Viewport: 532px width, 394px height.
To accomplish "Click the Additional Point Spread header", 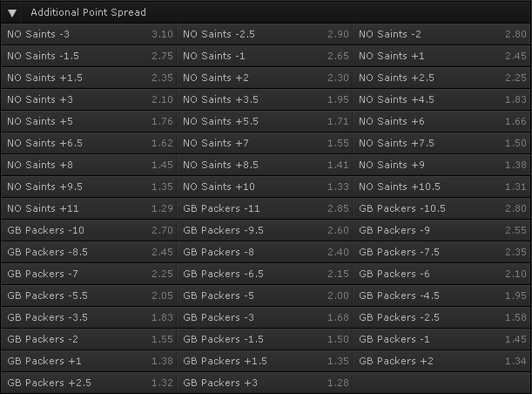I will [x=266, y=12].
